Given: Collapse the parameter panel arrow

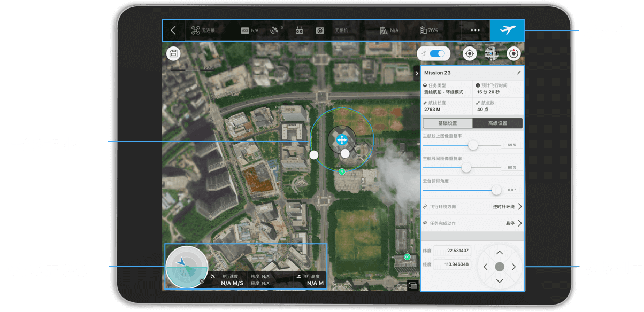Looking at the screenshot, I should 417,73.
